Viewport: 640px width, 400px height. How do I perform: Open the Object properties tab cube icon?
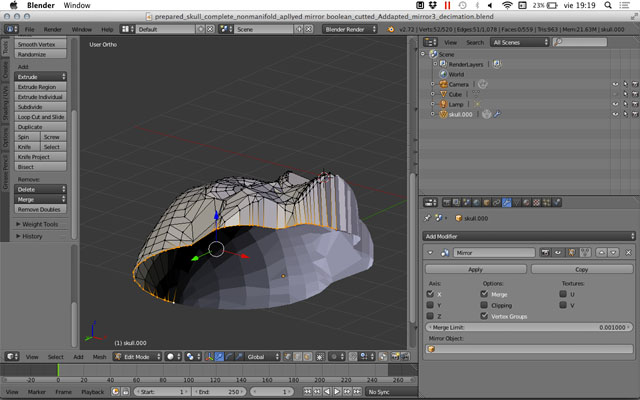point(487,202)
